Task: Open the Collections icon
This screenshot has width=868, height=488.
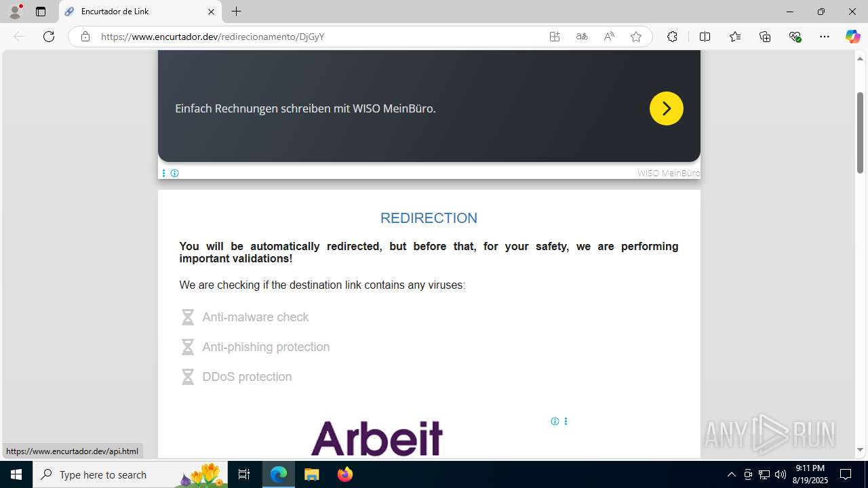Action: click(x=765, y=37)
